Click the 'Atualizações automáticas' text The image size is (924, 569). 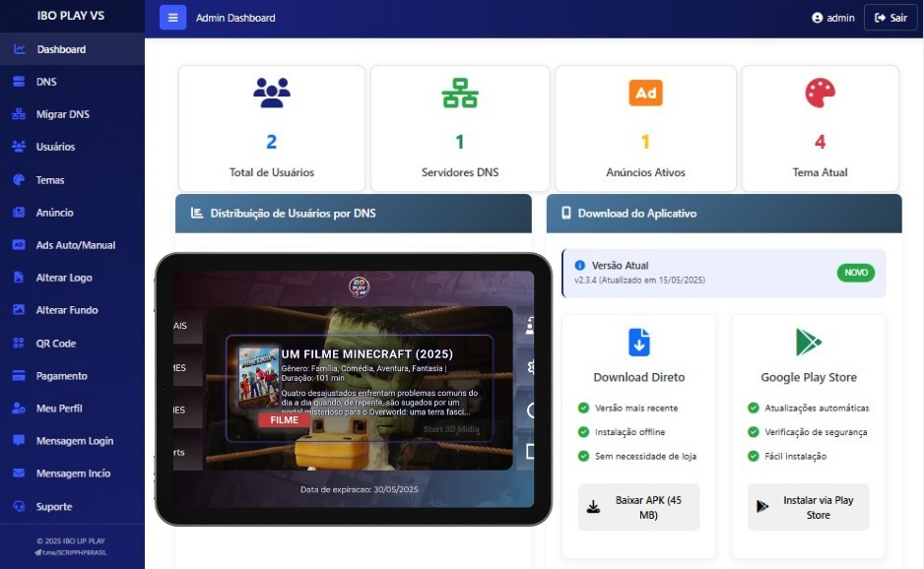click(x=817, y=409)
